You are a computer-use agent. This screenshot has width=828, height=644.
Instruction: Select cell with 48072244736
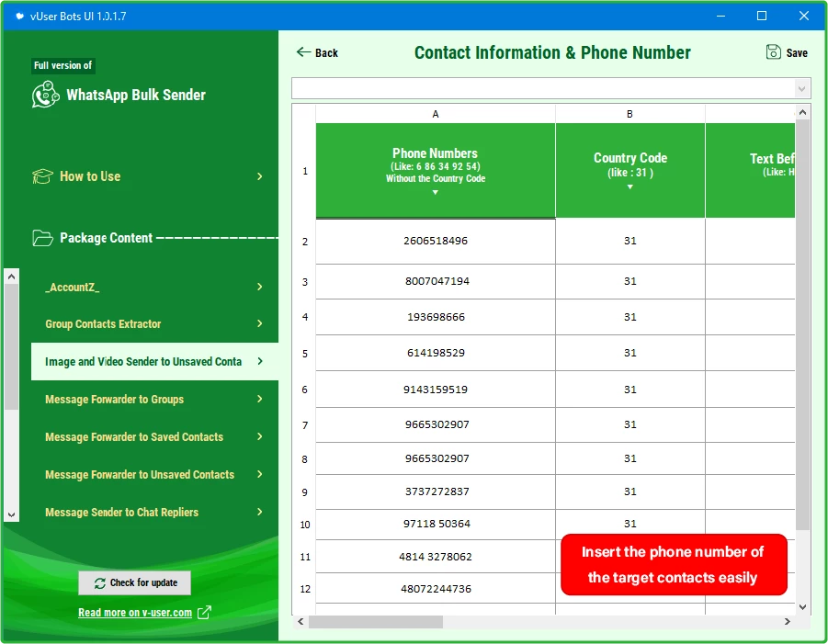point(436,589)
